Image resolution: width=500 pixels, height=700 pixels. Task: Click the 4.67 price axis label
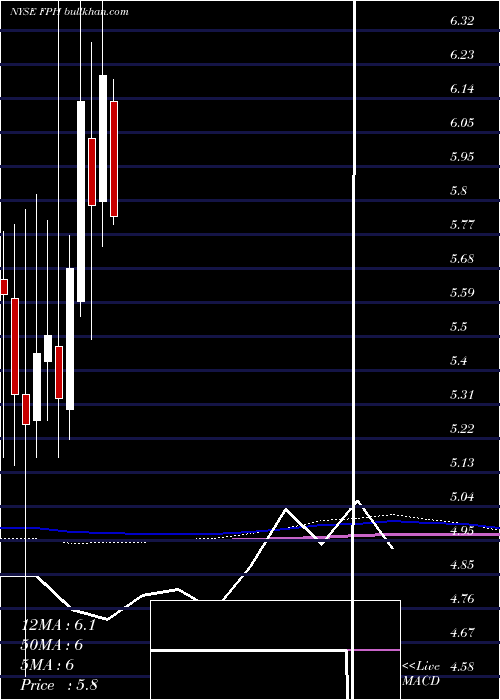pyautogui.click(x=462, y=632)
